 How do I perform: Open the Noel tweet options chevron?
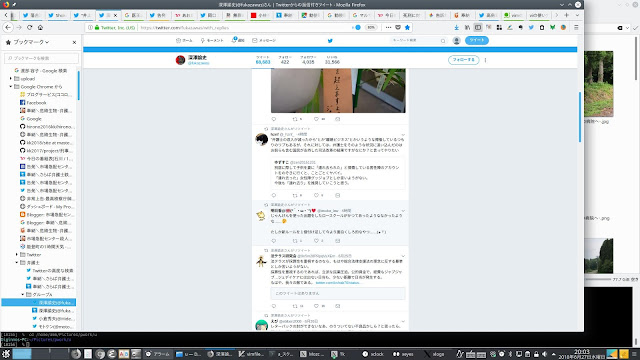(x=403, y=134)
